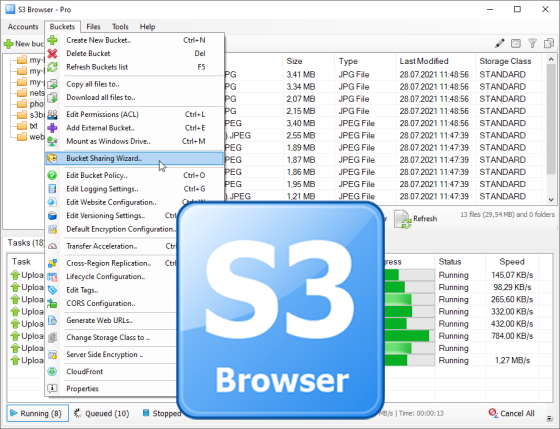Image resolution: width=560 pixels, height=429 pixels.
Task: Click the green Edit Bucket Policy icon
Action: (x=52, y=175)
